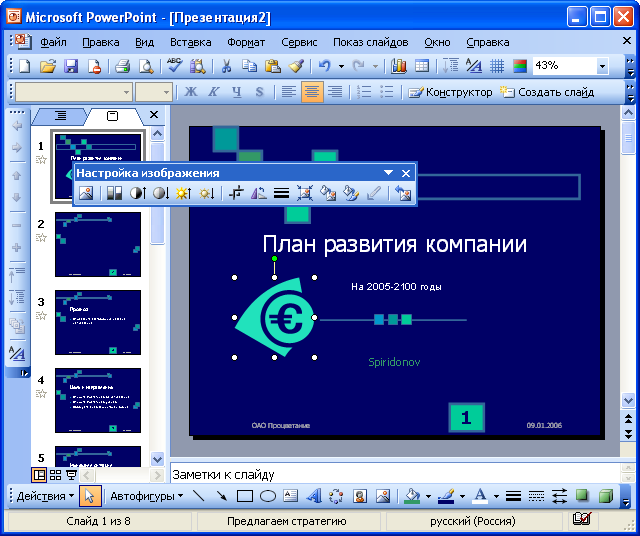
Task: Open fill color dropdown arrow
Action: click(428, 496)
